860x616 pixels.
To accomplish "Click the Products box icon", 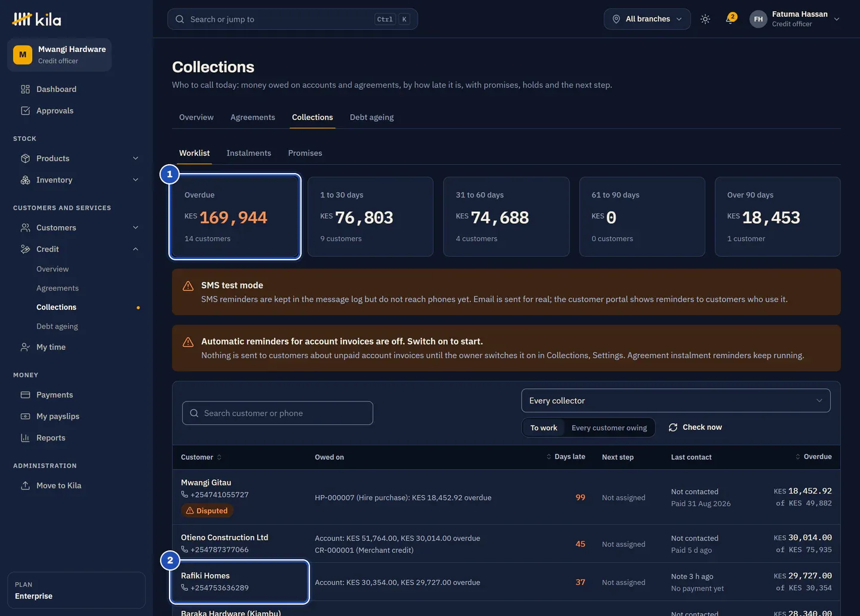I will coord(25,158).
